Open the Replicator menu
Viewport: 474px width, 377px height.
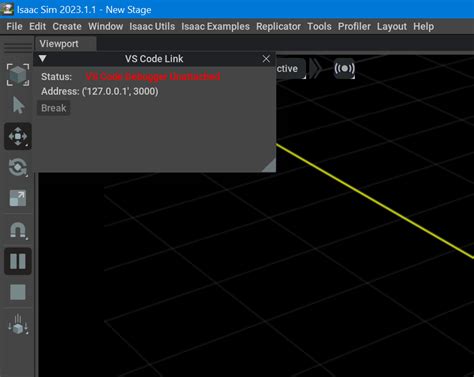tap(278, 26)
